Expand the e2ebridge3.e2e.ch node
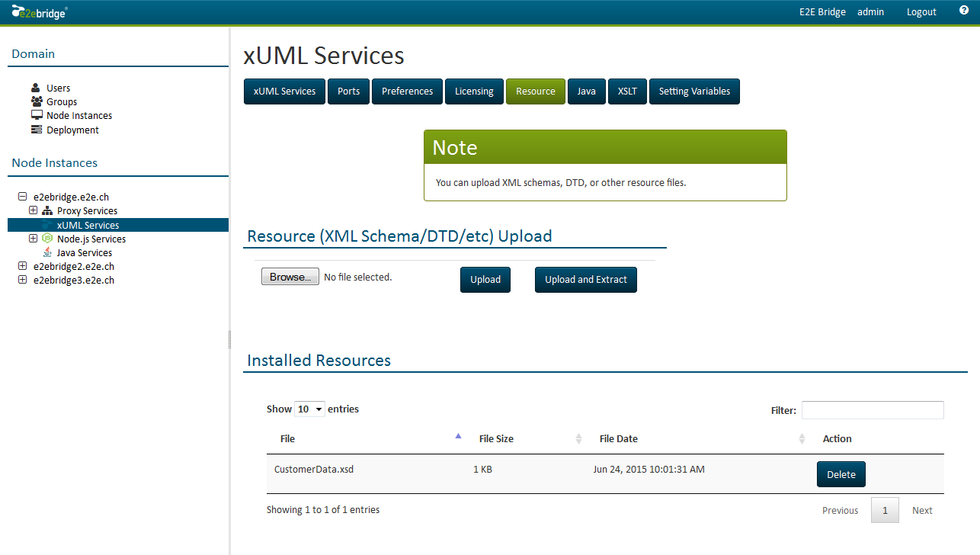 click(x=22, y=280)
